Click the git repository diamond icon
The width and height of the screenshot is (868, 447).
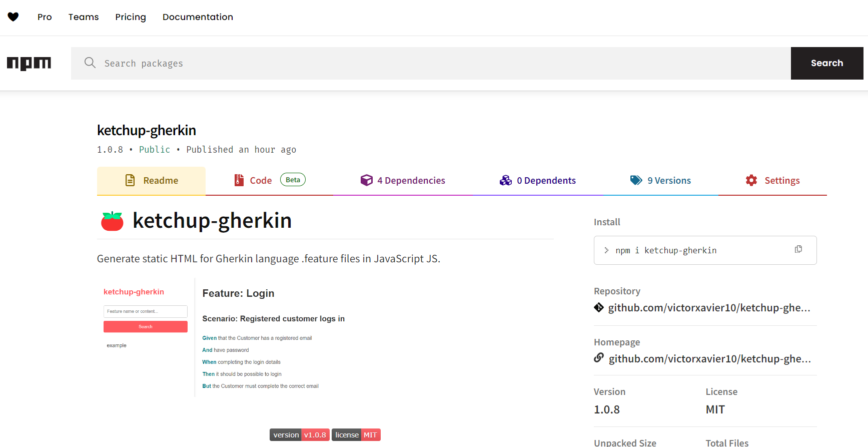pos(599,307)
